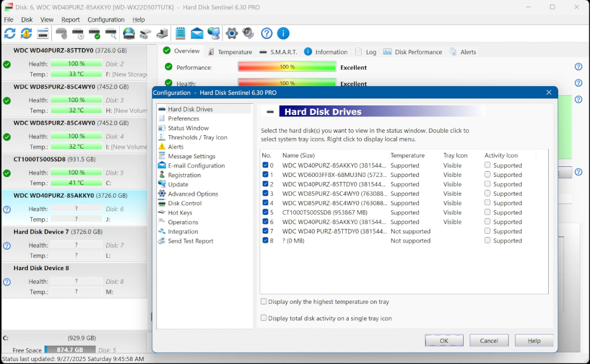Switch to the Disk Performance tab

(x=413, y=52)
